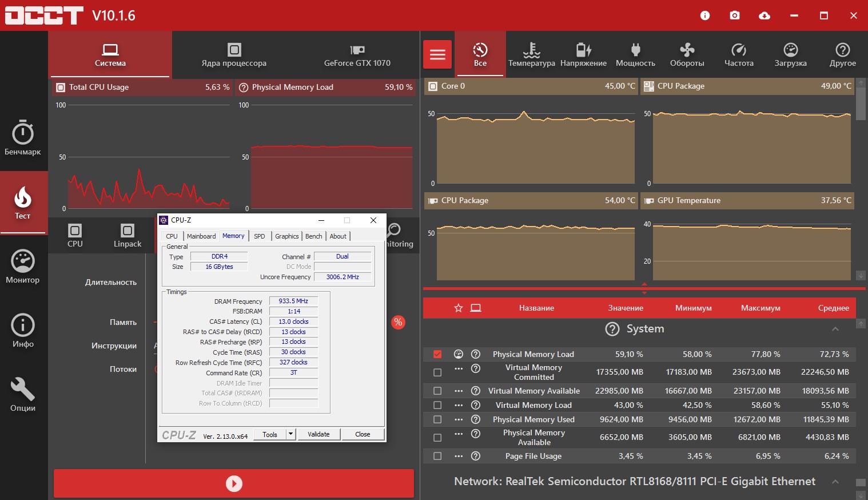
Task: Open options dots for Virtual Memory Committed
Action: tap(459, 368)
